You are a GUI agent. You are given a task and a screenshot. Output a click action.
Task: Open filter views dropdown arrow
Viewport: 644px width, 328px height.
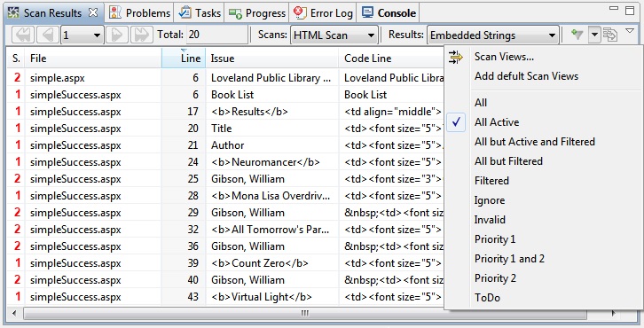[x=594, y=35]
